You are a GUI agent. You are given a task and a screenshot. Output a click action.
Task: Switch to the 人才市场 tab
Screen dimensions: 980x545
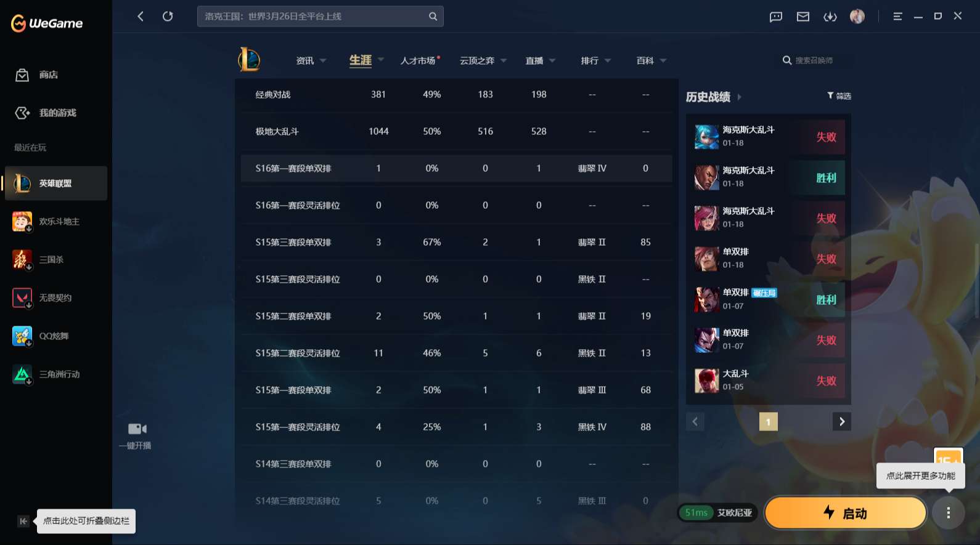click(x=419, y=61)
